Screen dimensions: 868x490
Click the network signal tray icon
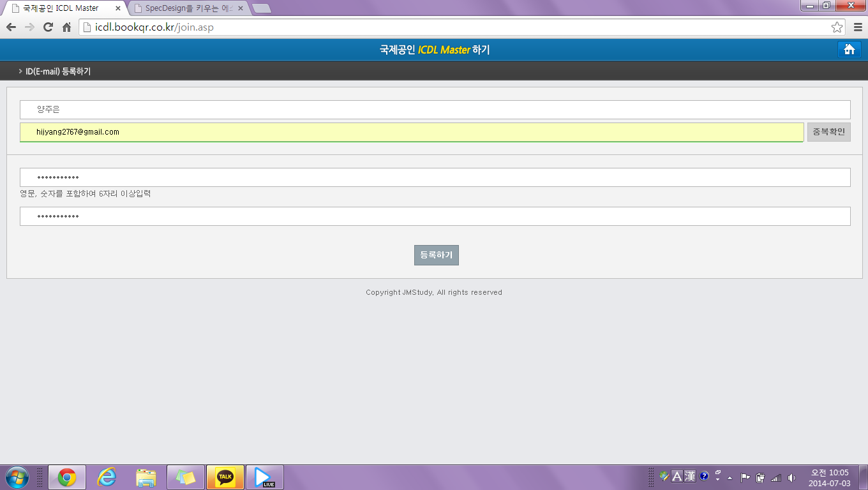click(x=776, y=477)
